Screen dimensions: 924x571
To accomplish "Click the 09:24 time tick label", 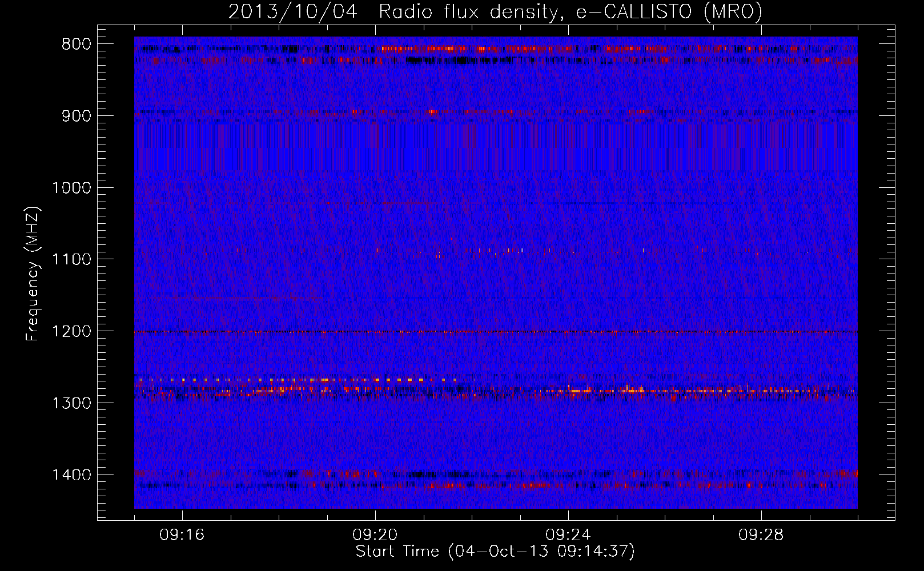I will coord(568,535).
